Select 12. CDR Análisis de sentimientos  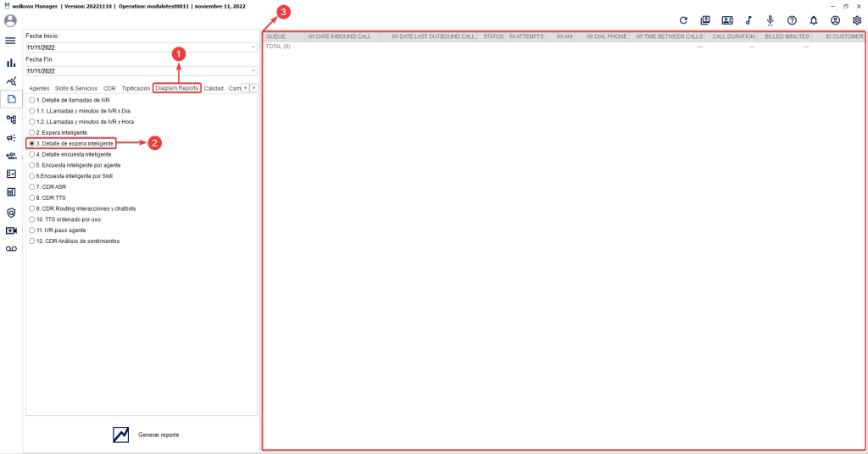[x=75, y=241]
